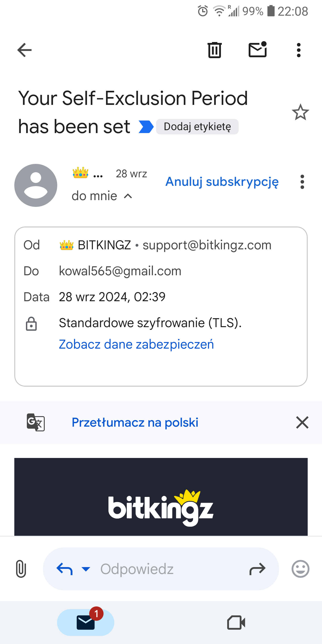This screenshot has width=322, height=644.
Task: Dismiss the translation banner
Action: [x=302, y=422]
